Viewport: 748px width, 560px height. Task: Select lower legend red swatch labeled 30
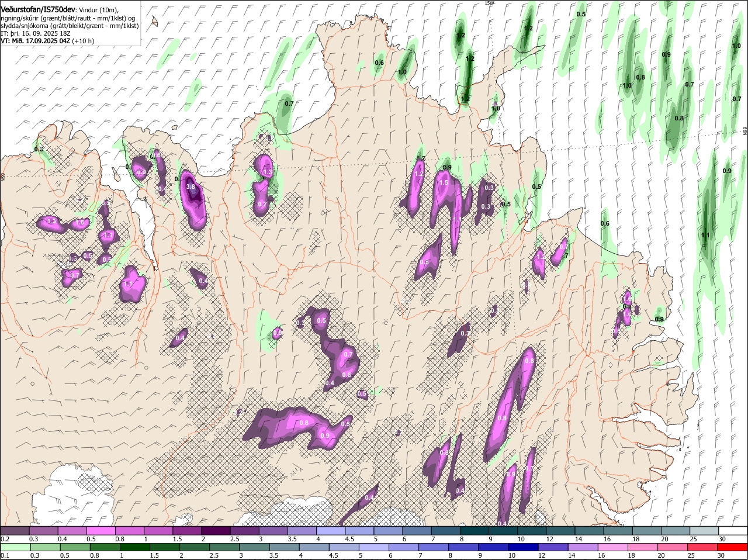pos(733,547)
